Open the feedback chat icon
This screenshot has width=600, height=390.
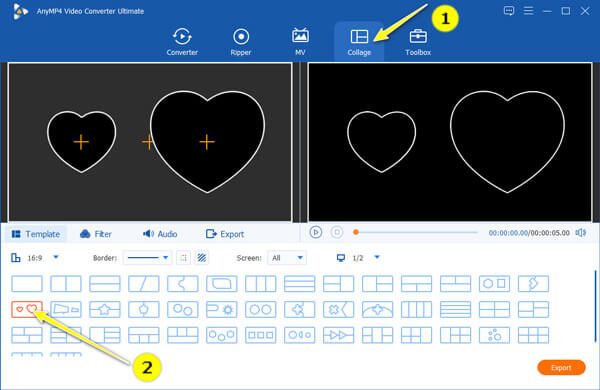(x=509, y=11)
